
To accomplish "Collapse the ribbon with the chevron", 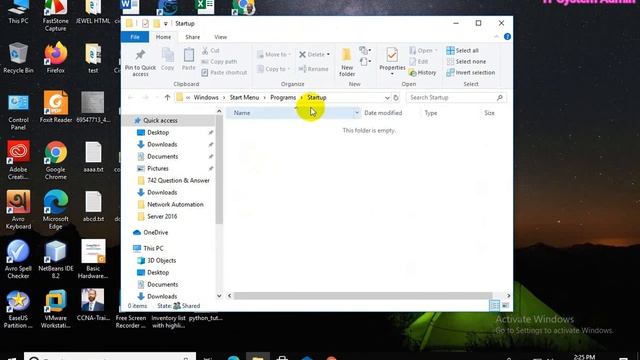I will (496, 37).
